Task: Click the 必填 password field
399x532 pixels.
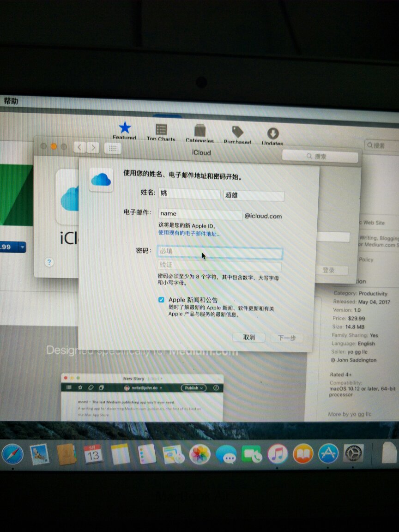Action: pos(219,253)
